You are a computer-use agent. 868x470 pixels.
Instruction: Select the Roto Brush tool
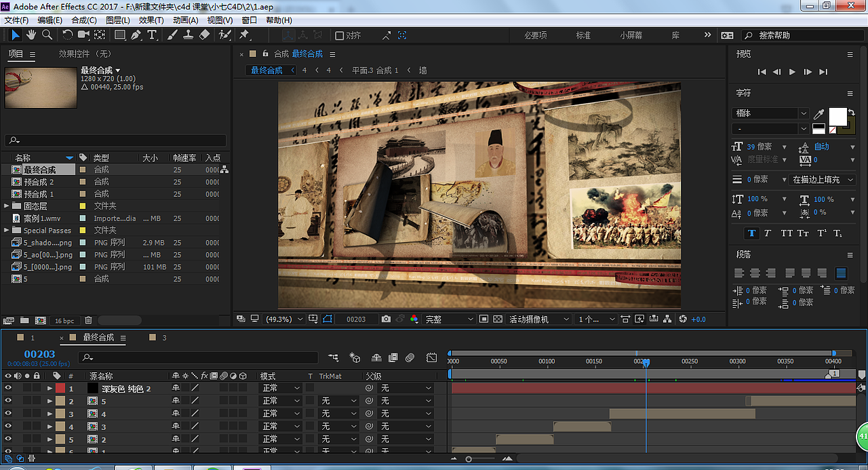pos(225,35)
